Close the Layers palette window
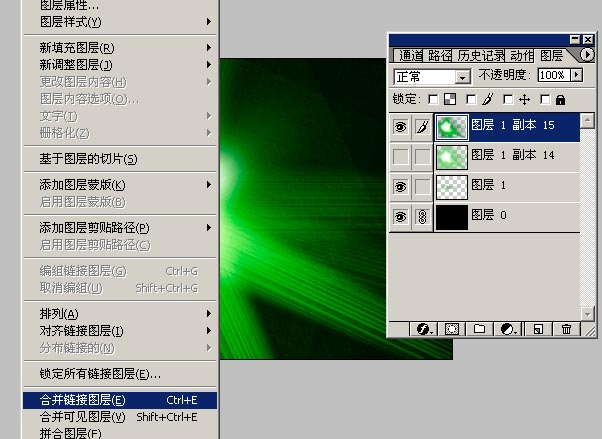 [588, 39]
